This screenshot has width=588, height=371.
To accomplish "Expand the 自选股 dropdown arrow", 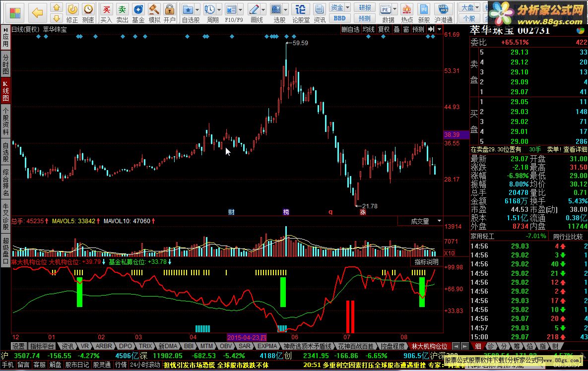I will [x=197, y=10].
